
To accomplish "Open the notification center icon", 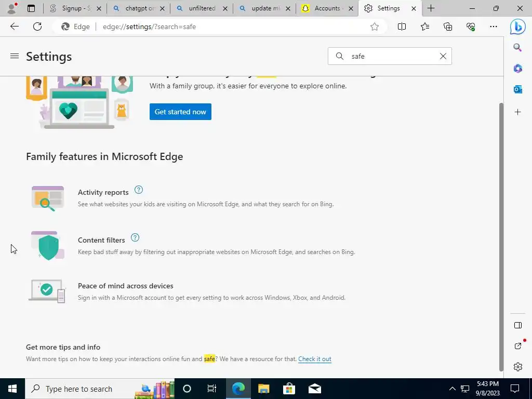I will pos(515,389).
